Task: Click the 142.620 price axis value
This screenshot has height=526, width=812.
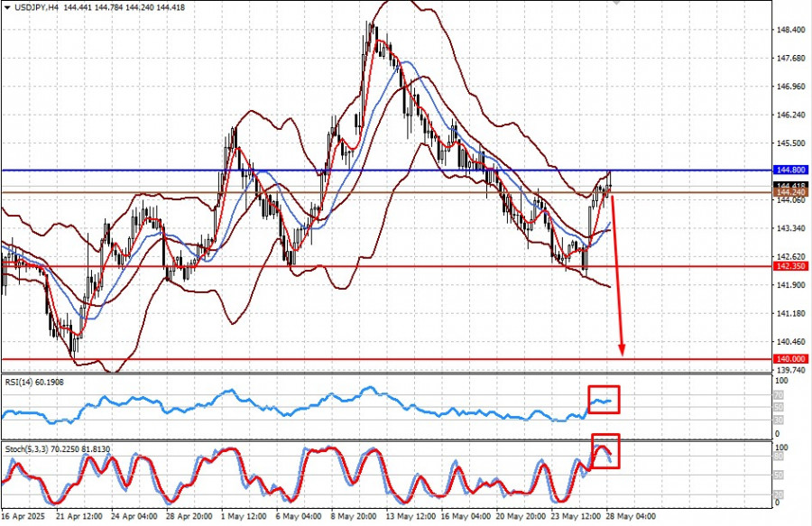Action: [790, 257]
